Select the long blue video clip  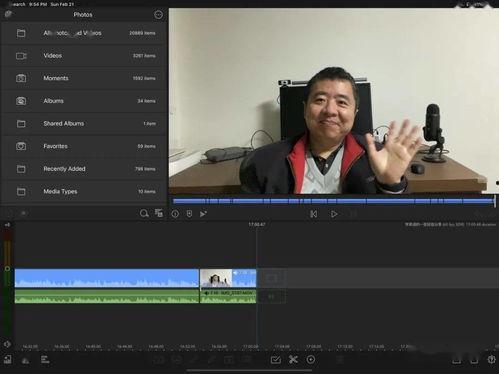(107, 278)
